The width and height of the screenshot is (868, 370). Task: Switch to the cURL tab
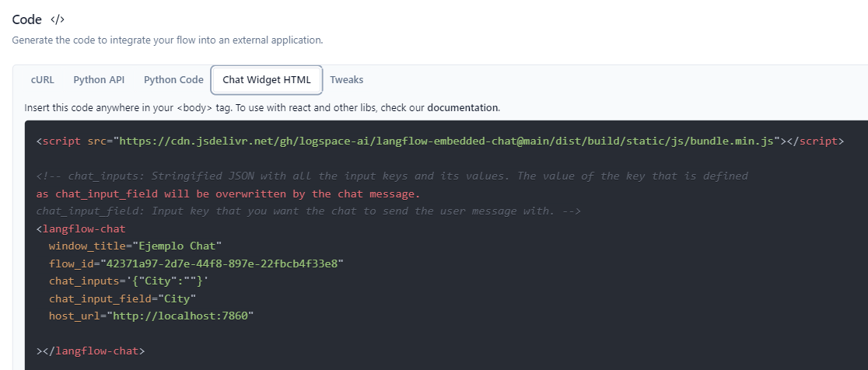coord(43,79)
